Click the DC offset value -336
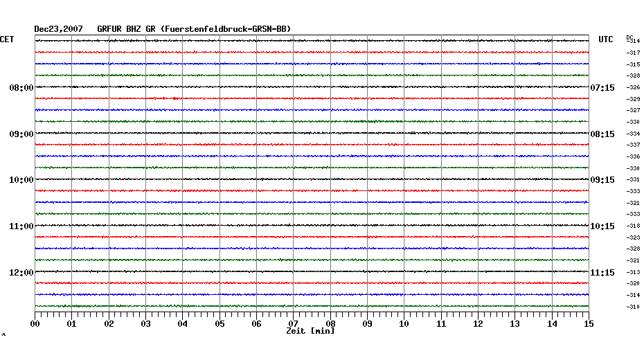This screenshot has height=342, width=644. (634, 157)
